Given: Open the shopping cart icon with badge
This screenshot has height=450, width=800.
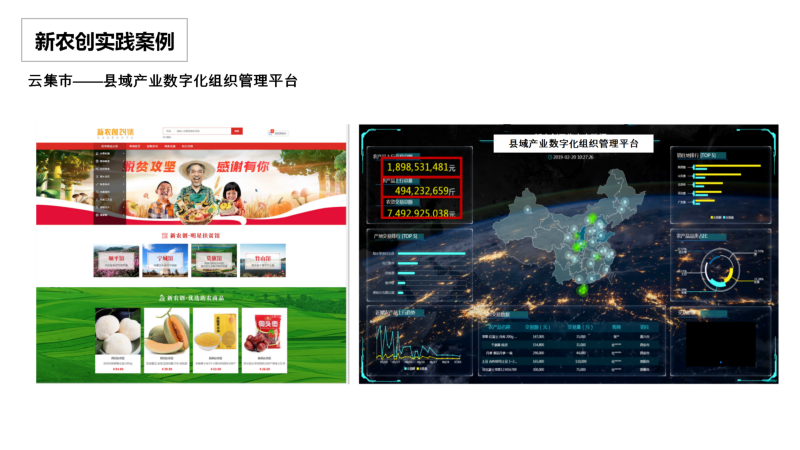Looking at the screenshot, I should tap(271, 133).
